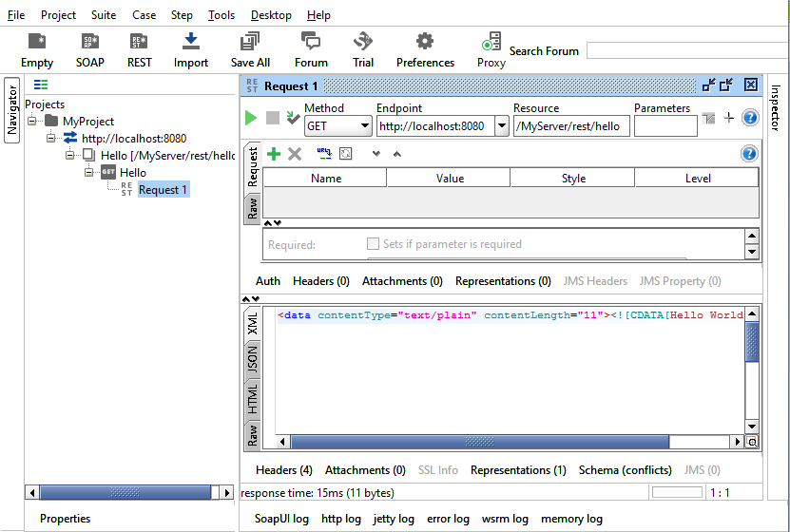This screenshot has width=790, height=532.
Task: Switch to the Raw request tab
Action: (253, 210)
